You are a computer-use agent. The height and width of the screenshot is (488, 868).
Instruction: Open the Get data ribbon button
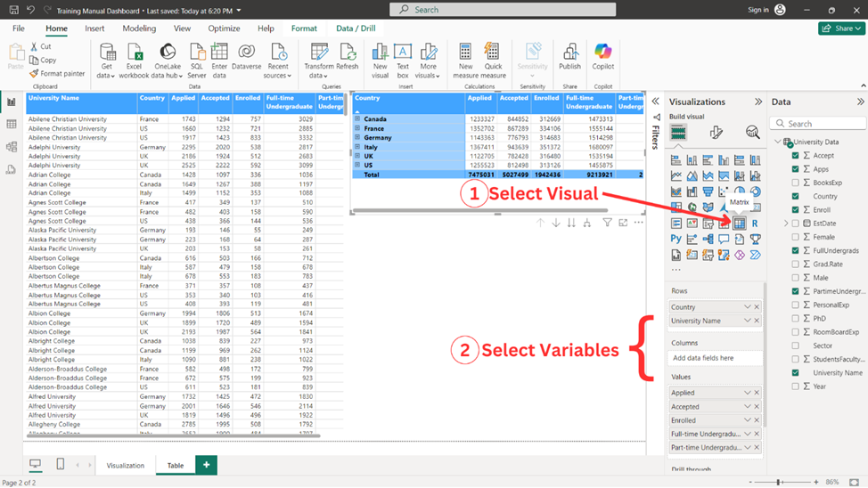click(106, 61)
